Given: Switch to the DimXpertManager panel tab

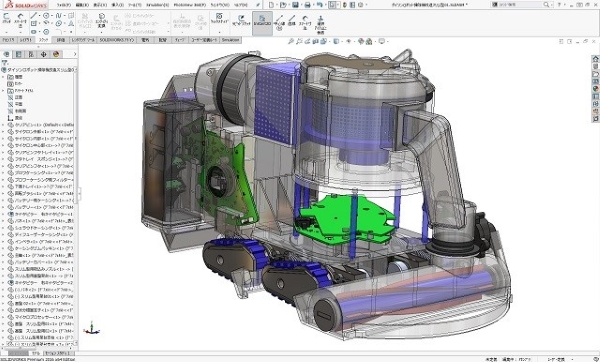Looking at the screenshot, I should [43, 54].
